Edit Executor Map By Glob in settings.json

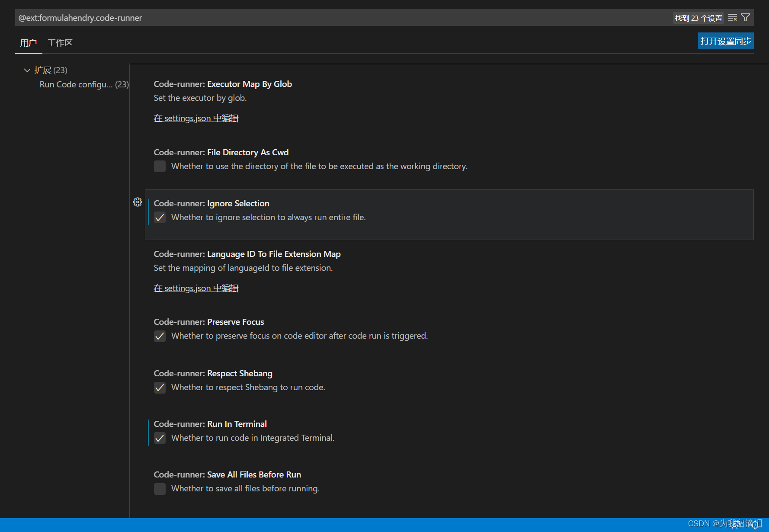pyautogui.click(x=196, y=118)
